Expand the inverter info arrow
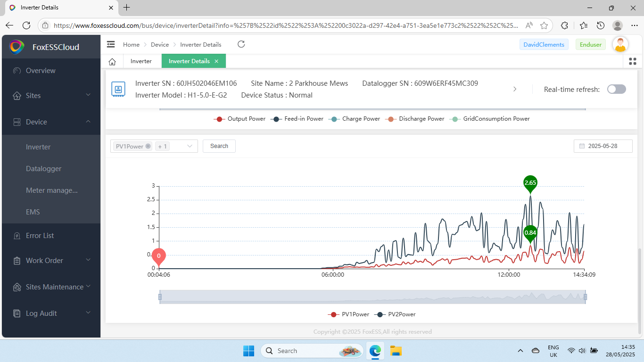This screenshot has width=644, height=362. click(515, 89)
